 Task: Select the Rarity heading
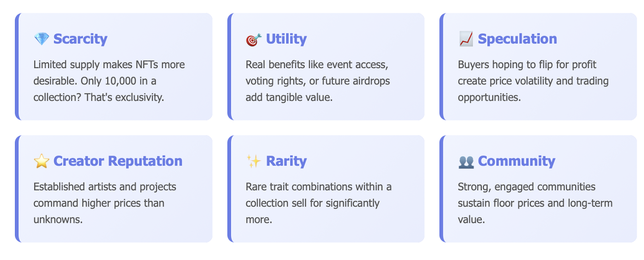[286, 161]
